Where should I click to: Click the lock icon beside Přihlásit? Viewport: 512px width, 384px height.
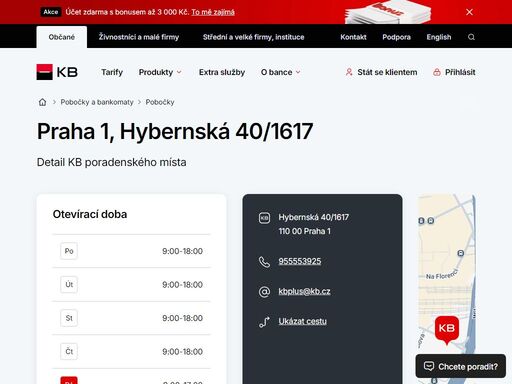[x=437, y=72]
